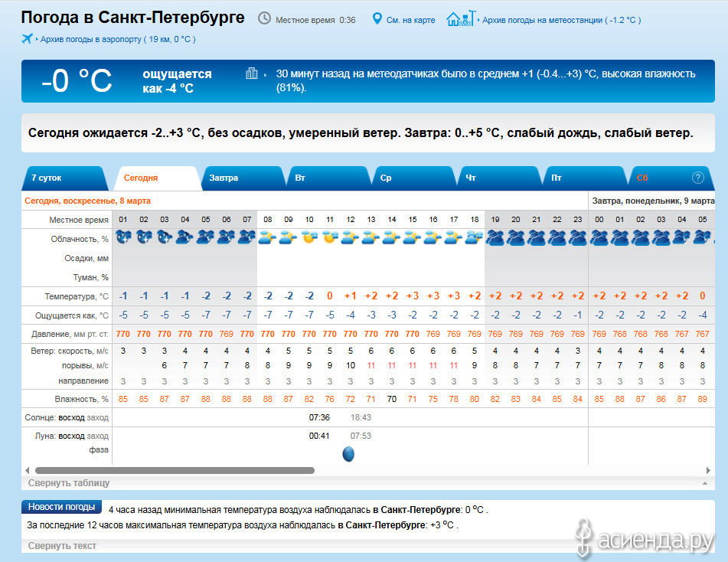Click the airplane icon for airport archive
This screenshot has height=562, width=728.
click(28, 38)
